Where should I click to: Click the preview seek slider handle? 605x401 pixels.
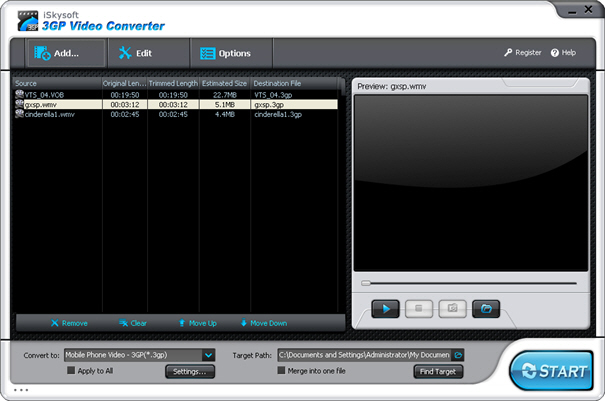coord(365,283)
